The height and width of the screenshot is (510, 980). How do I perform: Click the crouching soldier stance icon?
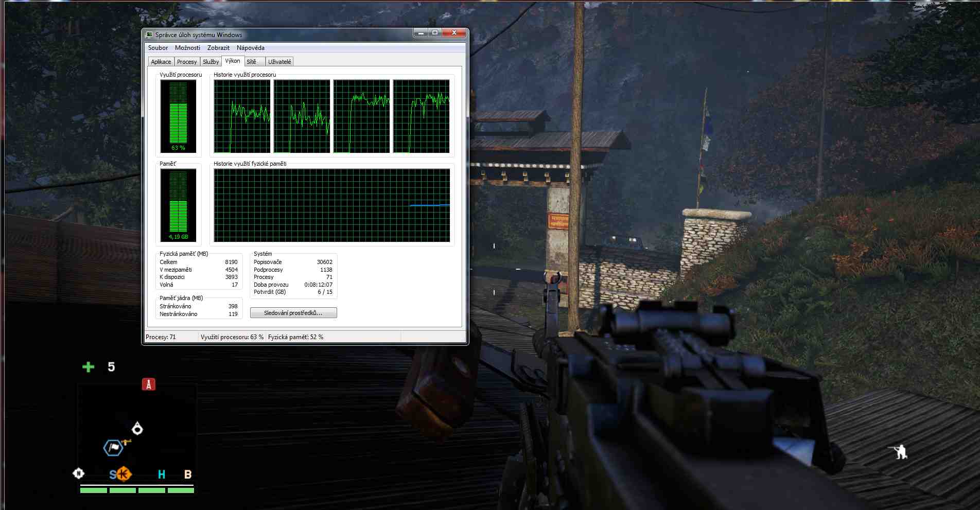pos(899,452)
